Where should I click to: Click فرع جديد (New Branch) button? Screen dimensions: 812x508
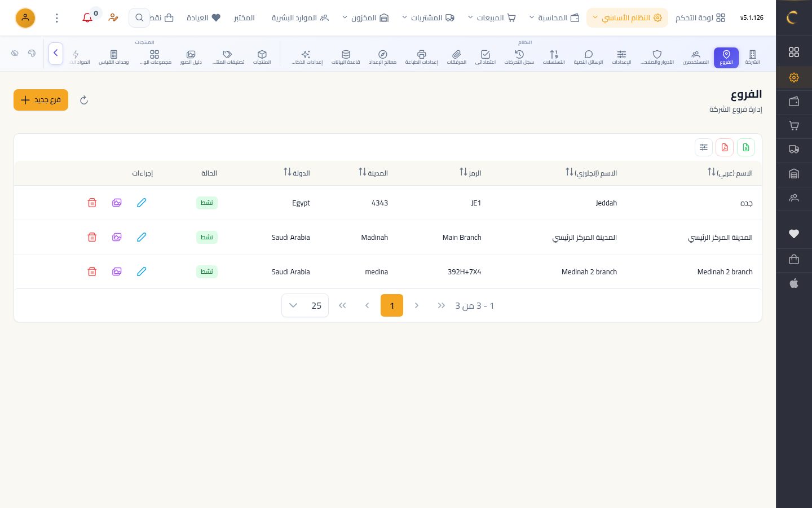[41, 100]
